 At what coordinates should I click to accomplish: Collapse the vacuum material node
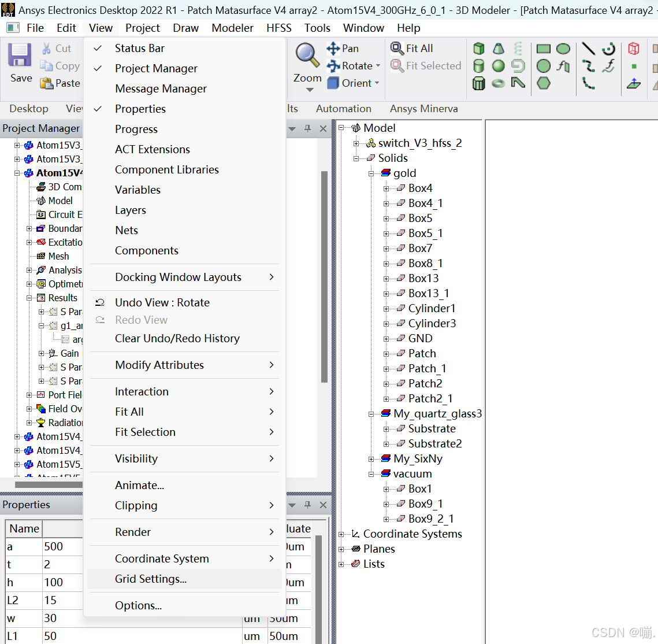tap(371, 474)
